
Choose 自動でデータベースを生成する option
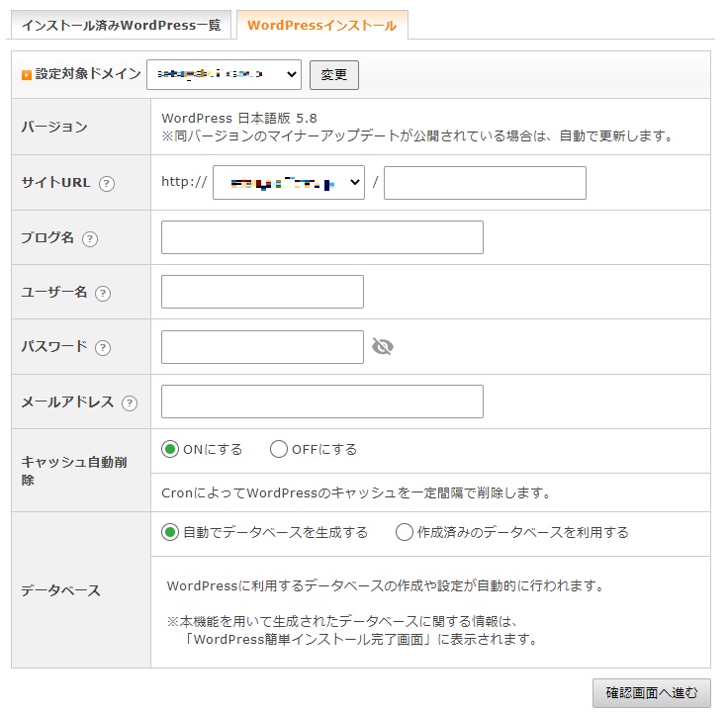(170, 532)
